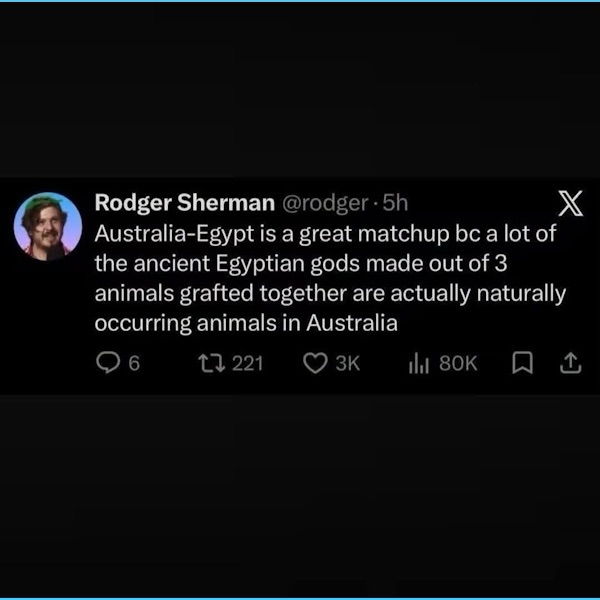Click the line 'occurring animals in Australia'
The height and width of the screenshot is (600, 600).
click(246, 323)
